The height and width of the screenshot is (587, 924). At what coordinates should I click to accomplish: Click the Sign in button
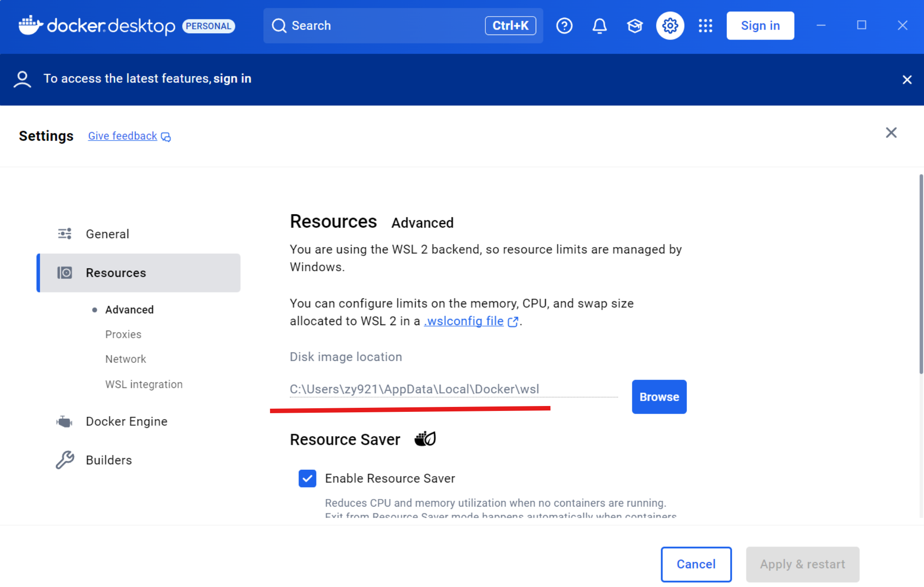click(760, 26)
